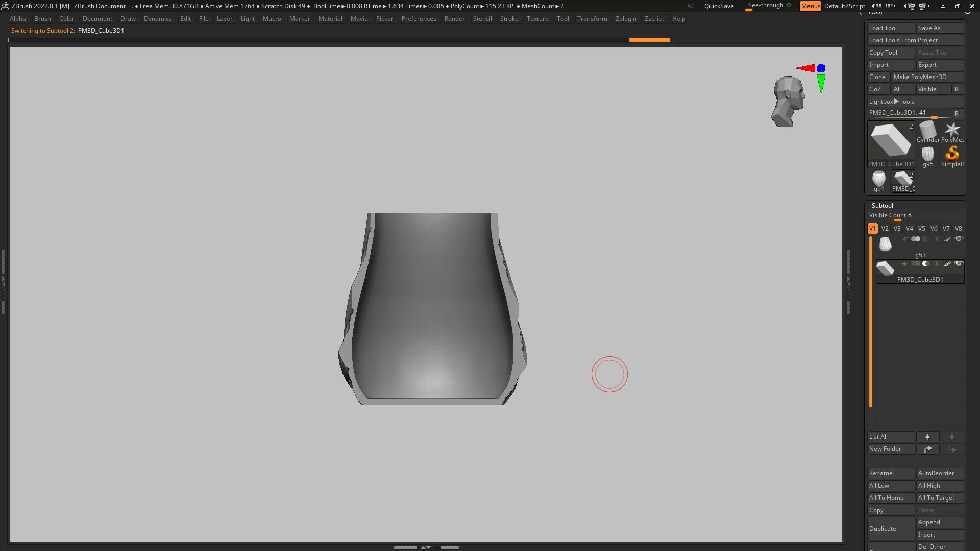Collapse the Subtool sub-palette header
980x551 pixels.
tap(882, 205)
